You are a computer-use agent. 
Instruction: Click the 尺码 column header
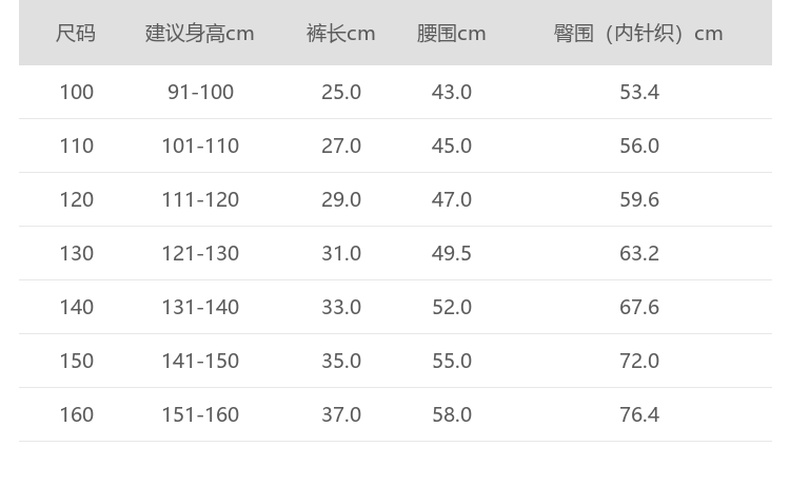pyautogui.click(x=76, y=33)
